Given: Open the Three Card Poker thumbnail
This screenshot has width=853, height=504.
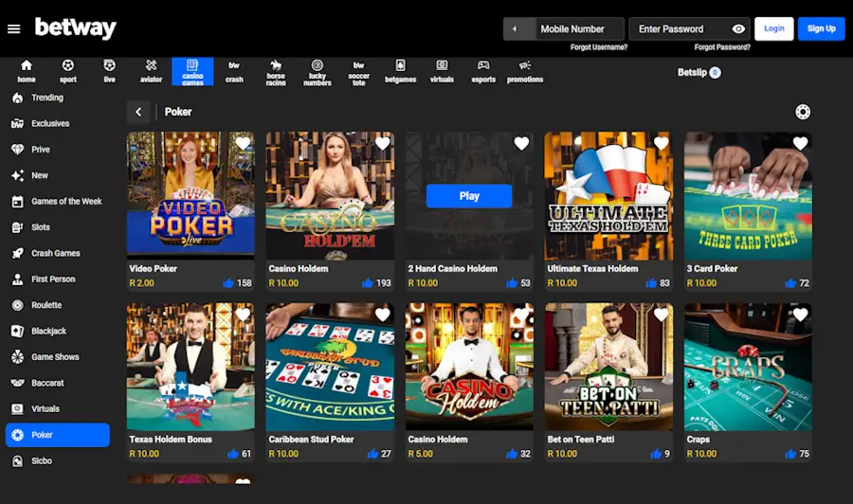Looking at the screenshot, I should pos(748,196).
